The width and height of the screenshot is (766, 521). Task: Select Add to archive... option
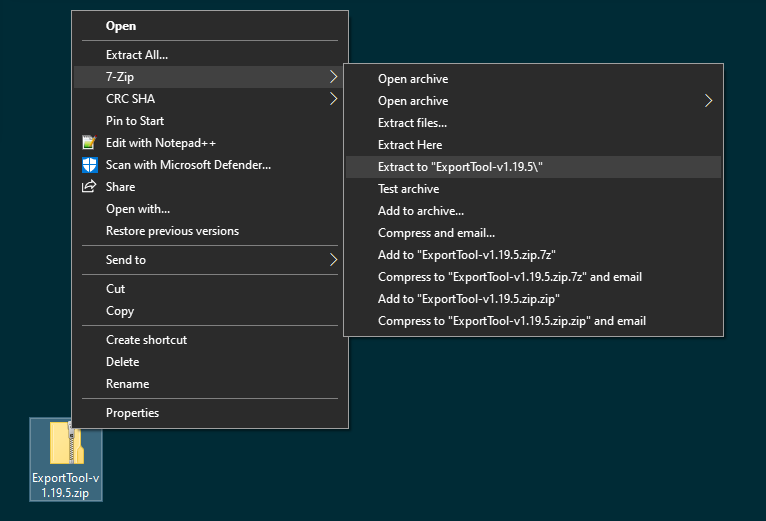[x=420, y=211]
